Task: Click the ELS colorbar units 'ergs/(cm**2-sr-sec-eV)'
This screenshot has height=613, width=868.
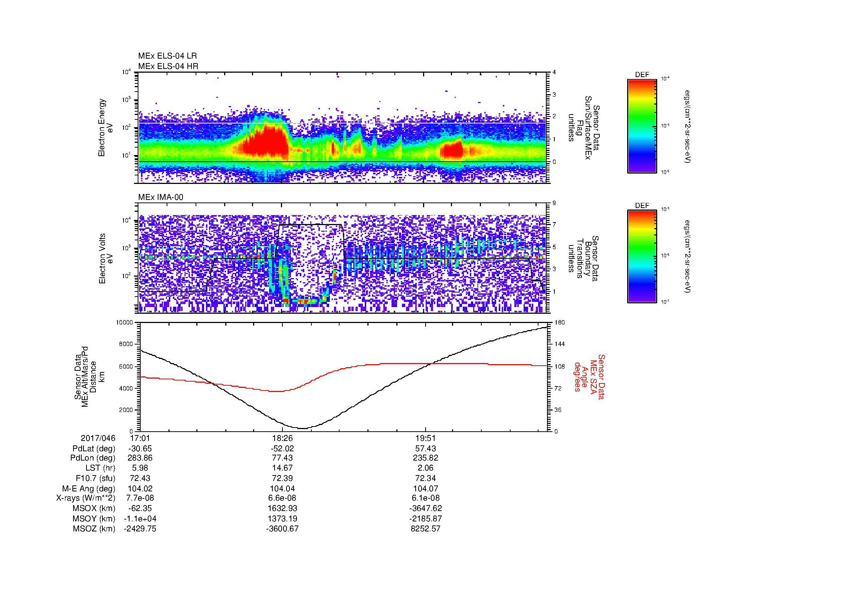Action: 687,126
